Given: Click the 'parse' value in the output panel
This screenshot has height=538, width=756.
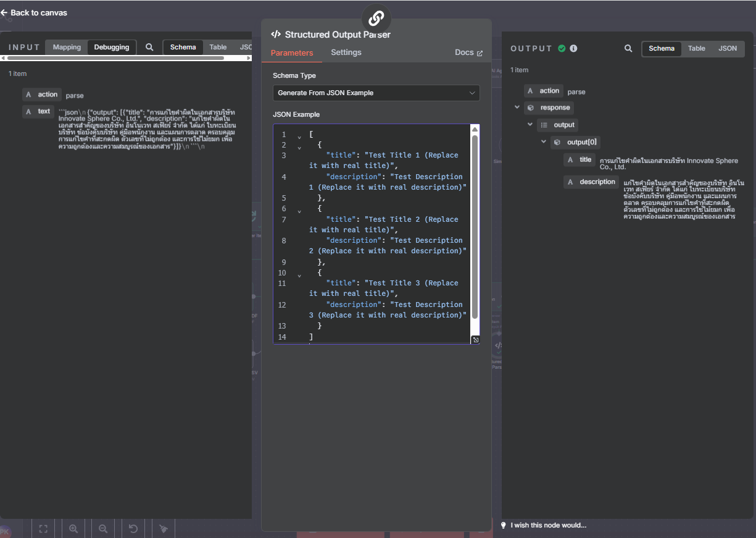Looking at the screenshot, I should [576, 92].
